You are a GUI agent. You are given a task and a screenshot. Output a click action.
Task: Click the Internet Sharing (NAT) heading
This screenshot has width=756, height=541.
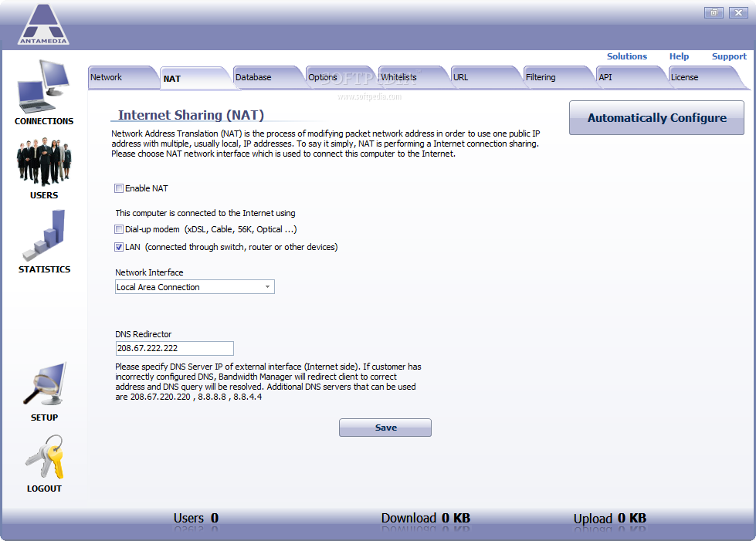pos(192,115)
